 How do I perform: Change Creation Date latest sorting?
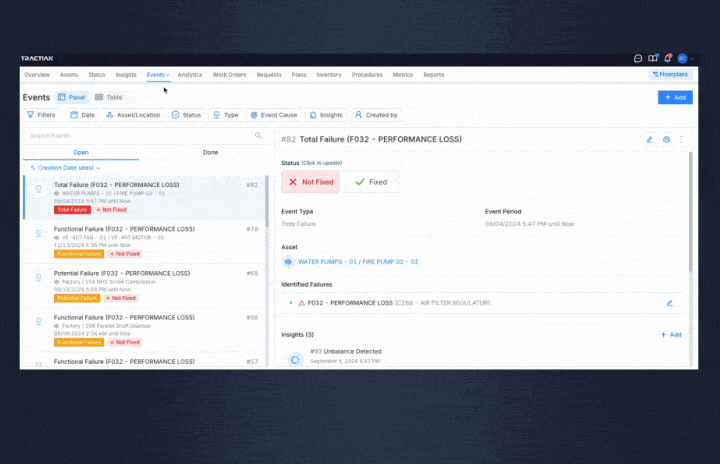pos(66,168)
